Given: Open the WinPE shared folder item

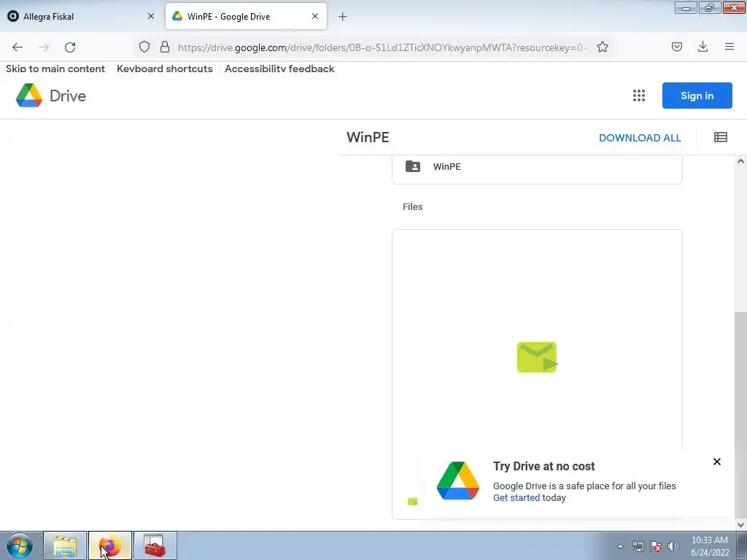Looking at the screenshot, I should coord(537,167).
